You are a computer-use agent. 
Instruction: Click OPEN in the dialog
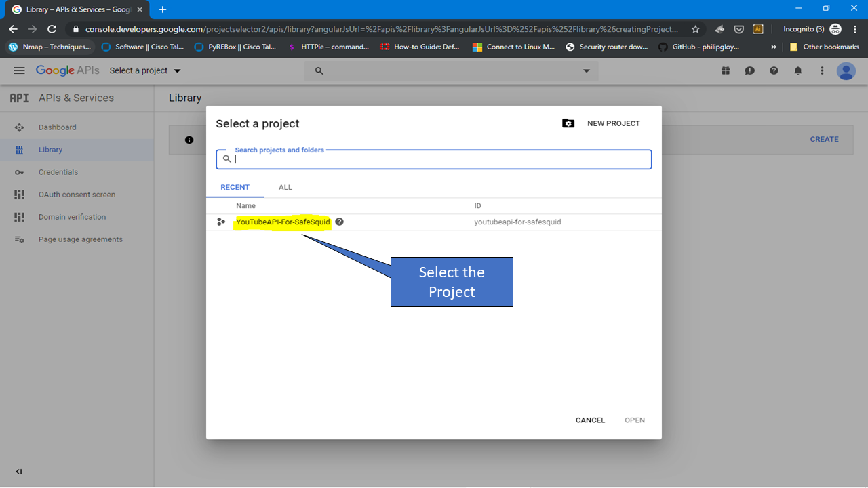(x=635, y=420)
